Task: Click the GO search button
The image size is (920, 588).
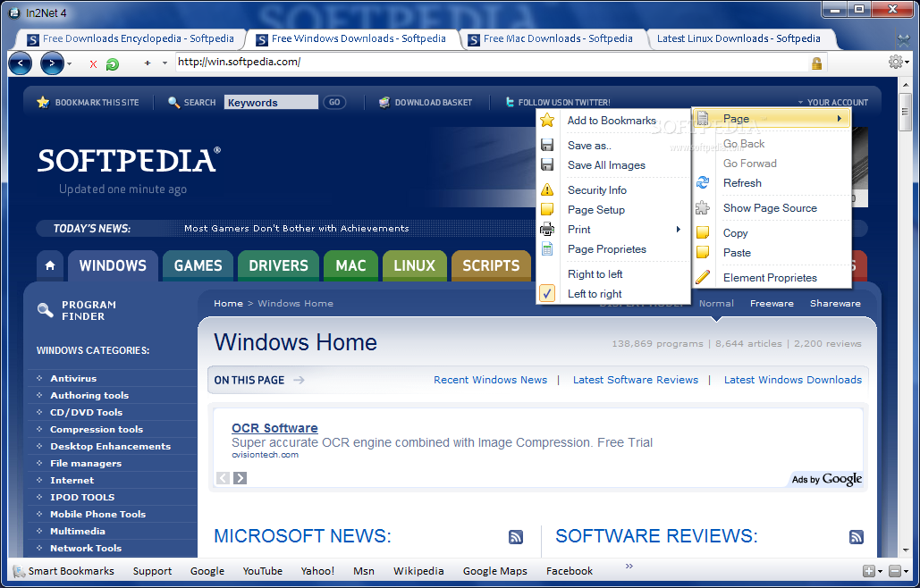Action: point(334,102)
